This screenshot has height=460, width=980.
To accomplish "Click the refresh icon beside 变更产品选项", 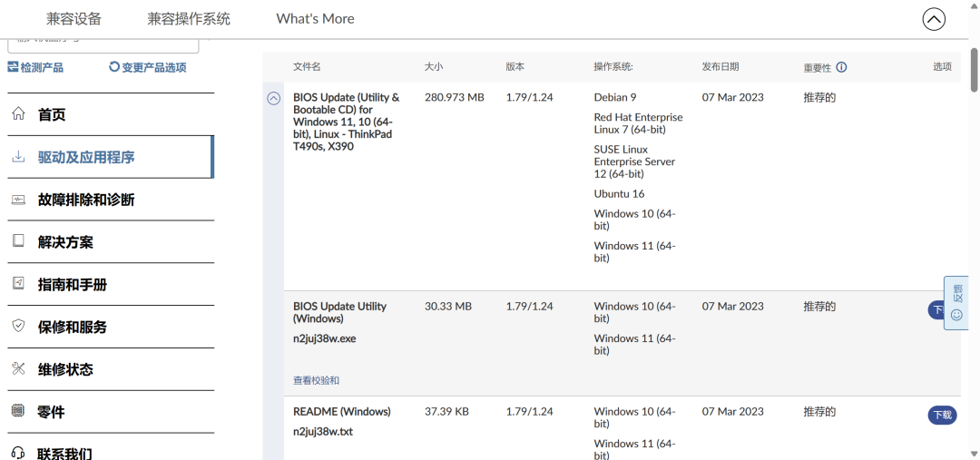I will pyautogui.click(x=113, y=67).
